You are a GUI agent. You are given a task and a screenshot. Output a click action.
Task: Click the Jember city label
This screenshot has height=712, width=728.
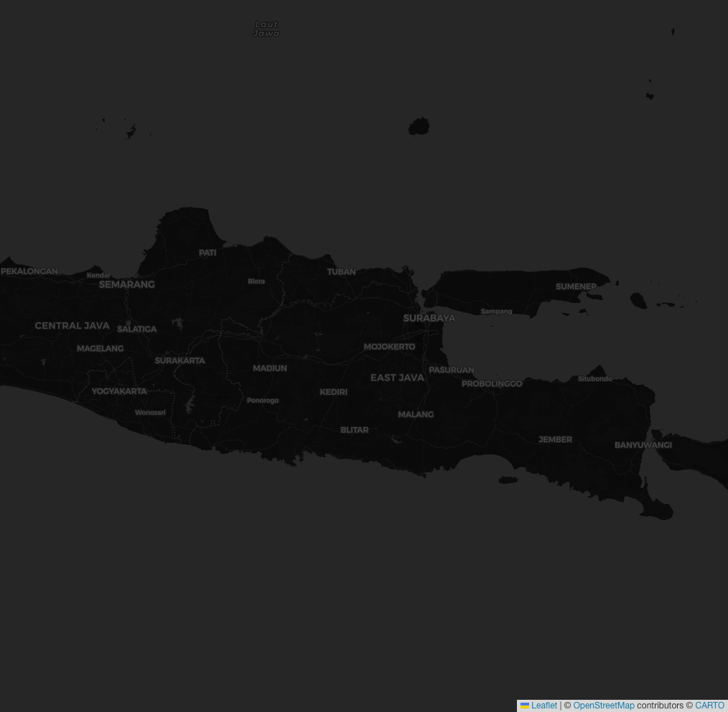pyautogui.click(x=555, y=439)
